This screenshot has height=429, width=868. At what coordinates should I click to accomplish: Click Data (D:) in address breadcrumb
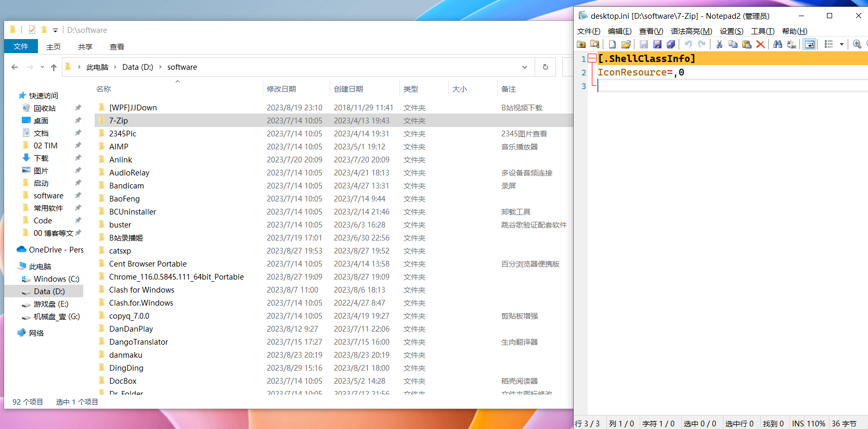click(138, 67)
